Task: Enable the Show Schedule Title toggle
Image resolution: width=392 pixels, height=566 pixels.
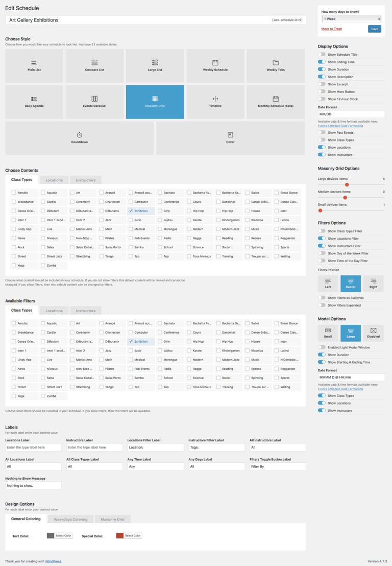Action: [x=322, y=55]
